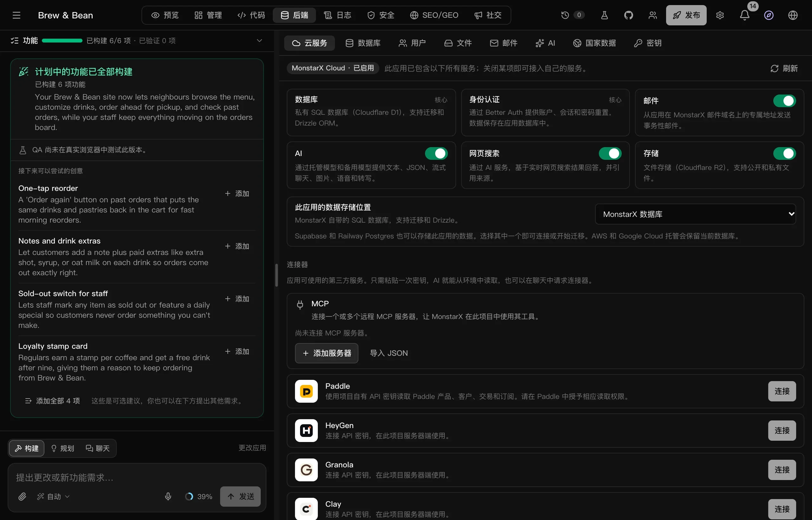Image resolution: width=812 pixels, height=520 pixels.
Task: Select 规划 mode
Action: click(x=62, y=448)
